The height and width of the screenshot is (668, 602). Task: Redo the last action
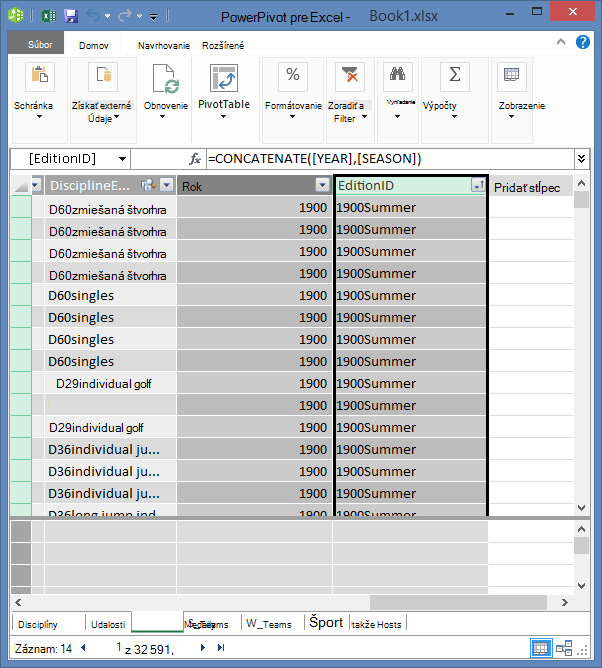point(124,16)
